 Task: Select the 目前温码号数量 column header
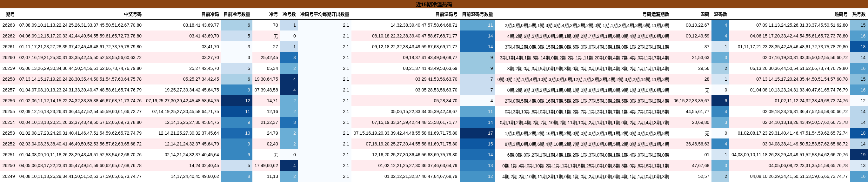click(x=477, y=14)
